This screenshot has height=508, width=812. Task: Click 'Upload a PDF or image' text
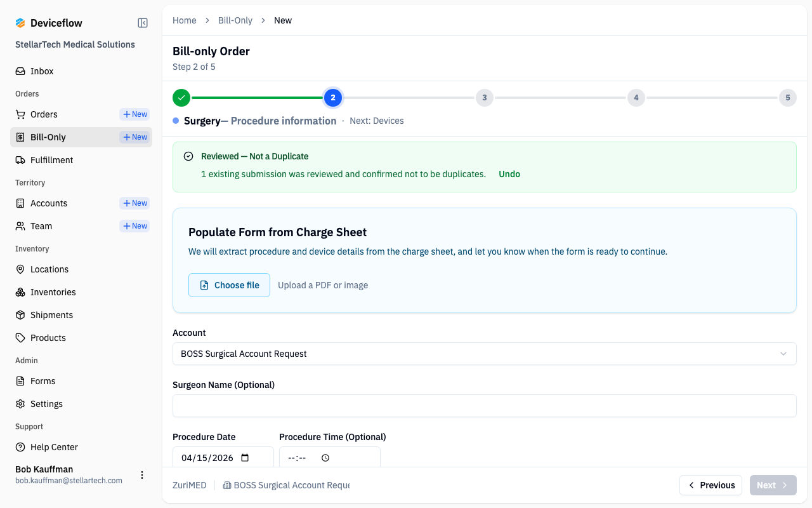(x=323, y=285)
